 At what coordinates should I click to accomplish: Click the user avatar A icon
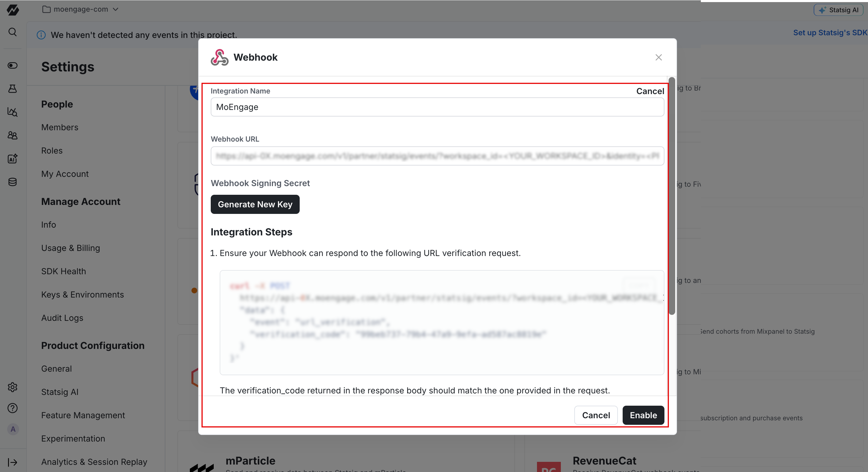tap(13, 429)
